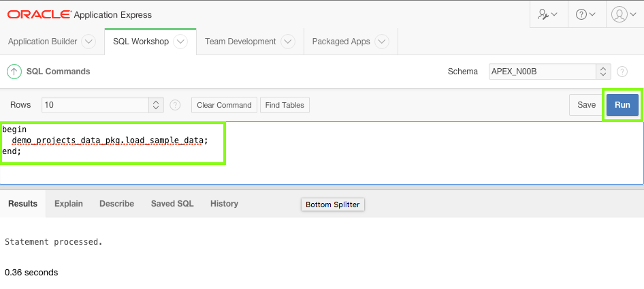Screen dimensions: 644x289
Task: Expand the Packaged Apps dropdown arrow
Action: (x=382, y=42)
